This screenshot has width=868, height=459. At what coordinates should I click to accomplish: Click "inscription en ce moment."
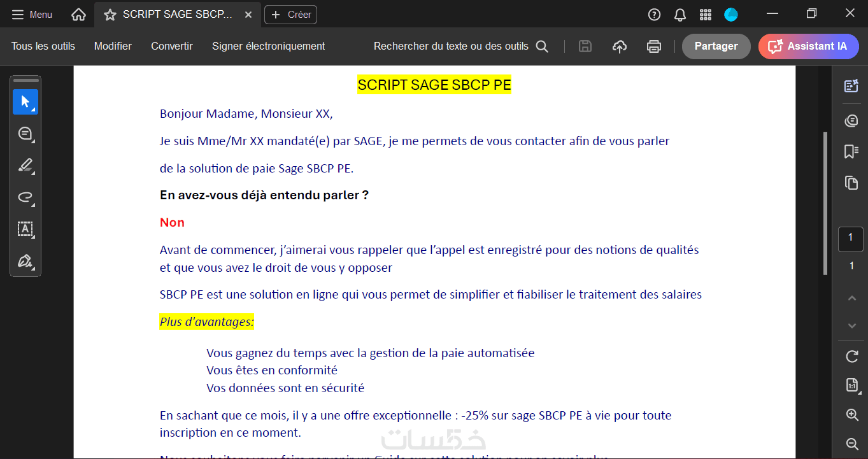point(230,433)
